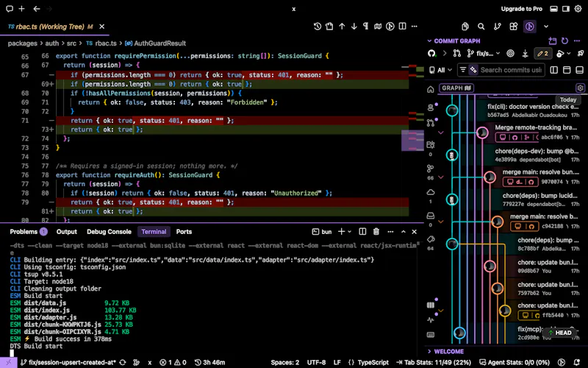The width and height of the screenshot is (588, 368).
Task: Toggle the side column layout icon in graph
Action: click(x=553, y=70)
